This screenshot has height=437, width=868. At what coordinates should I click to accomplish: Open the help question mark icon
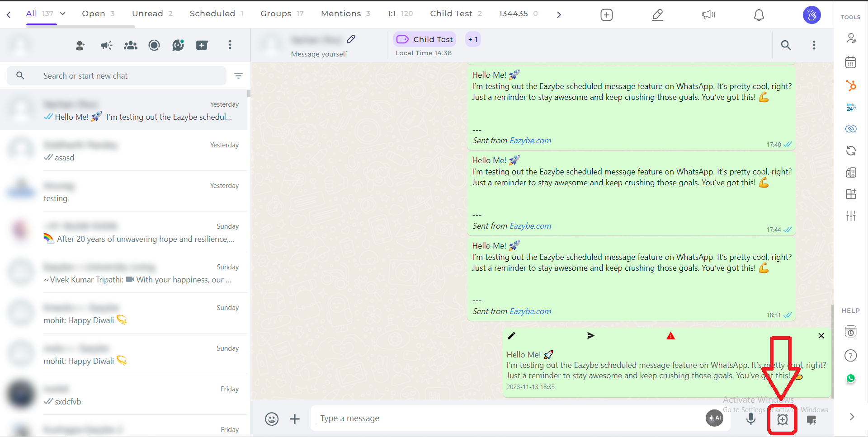(851, 356)
